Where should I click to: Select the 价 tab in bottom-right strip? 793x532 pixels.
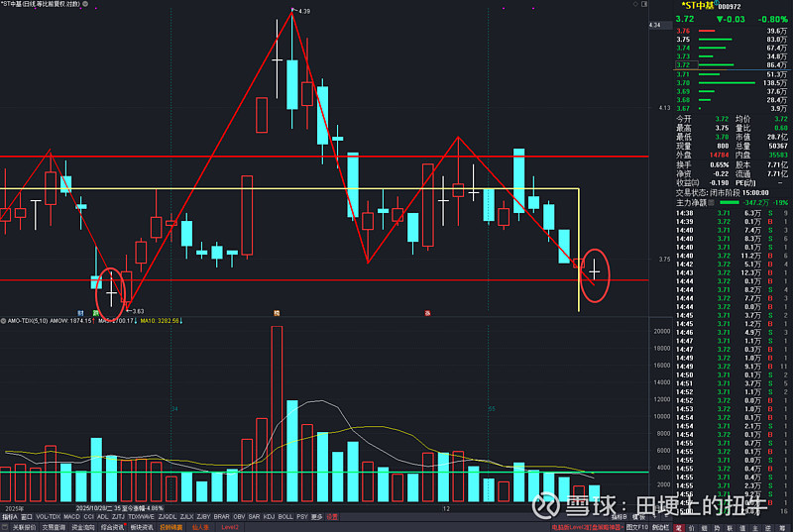point(691,528)
